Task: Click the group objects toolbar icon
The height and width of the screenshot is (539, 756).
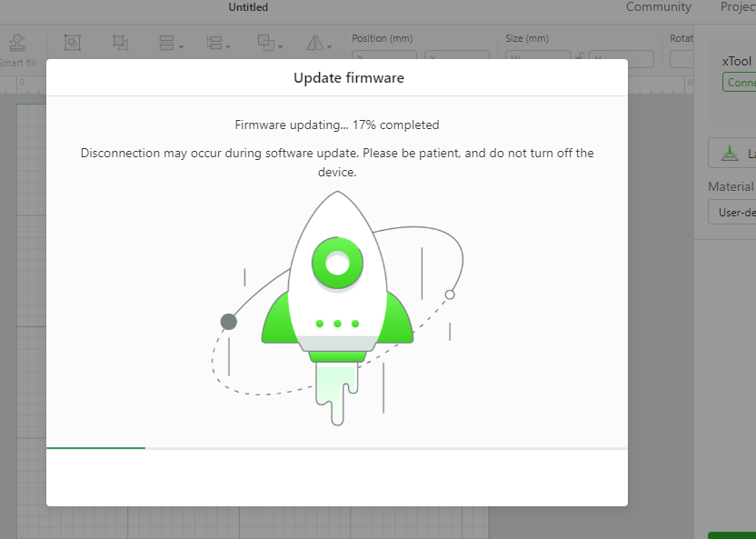Action: pyautogui.click(x=73, y=43)
